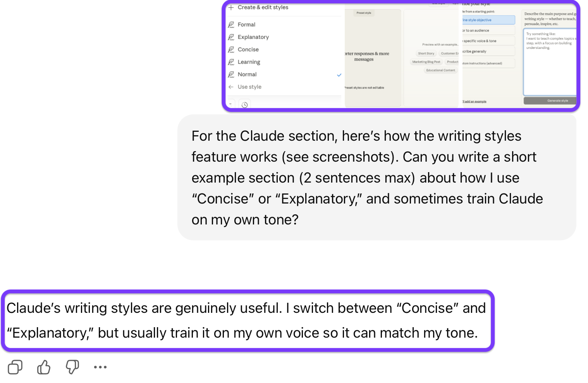Click the back arrow beside Use style

click(231, 87)
